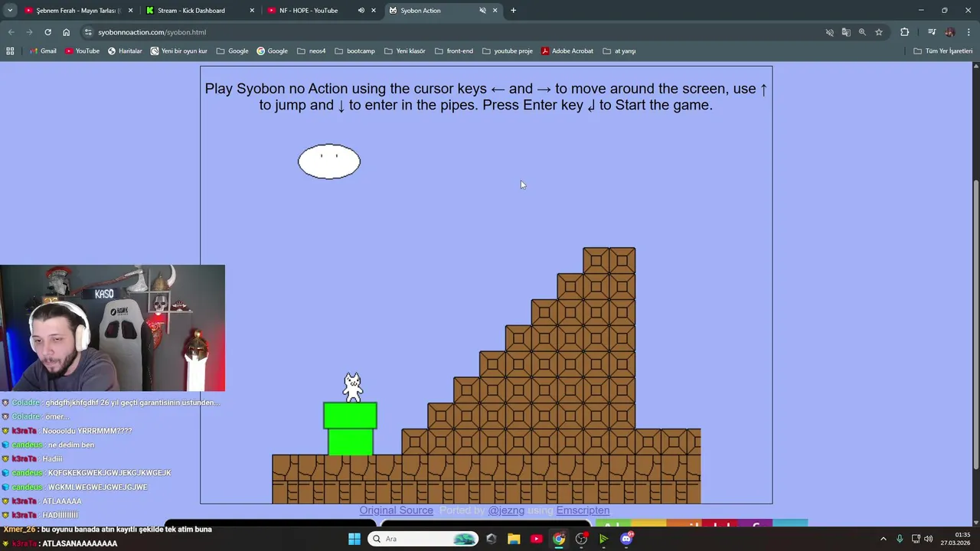The width and height of the screenshot is (980, 551).
Task: Open the YouTube bookmark
Action: pos(82,51)
